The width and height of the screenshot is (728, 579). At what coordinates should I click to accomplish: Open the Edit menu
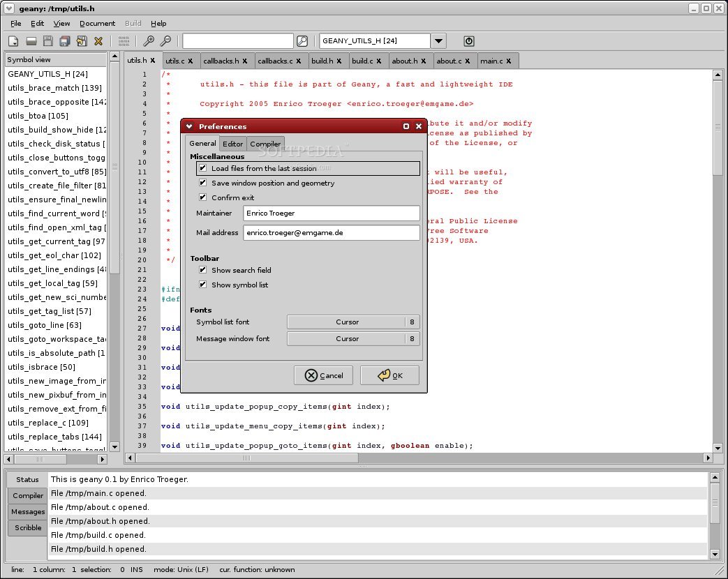point(37,23)
